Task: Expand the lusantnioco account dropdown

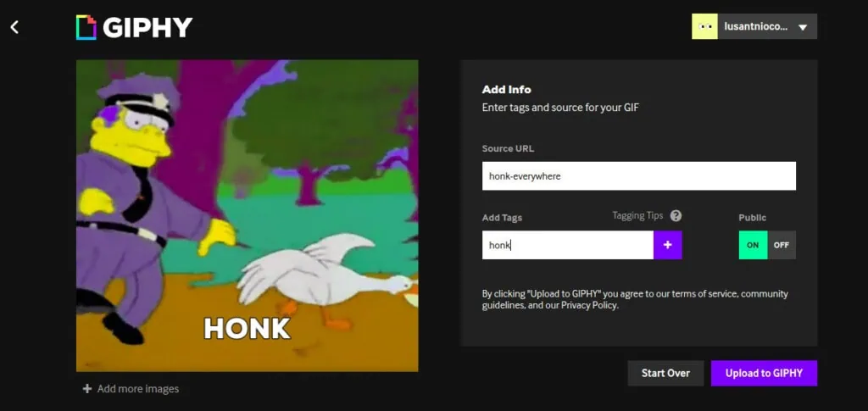Action: [x=803, y=27]
